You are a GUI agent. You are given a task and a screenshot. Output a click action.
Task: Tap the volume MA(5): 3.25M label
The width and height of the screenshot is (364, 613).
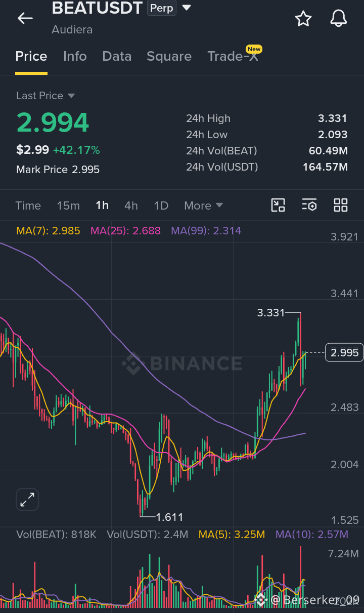[x=232, y=535]
